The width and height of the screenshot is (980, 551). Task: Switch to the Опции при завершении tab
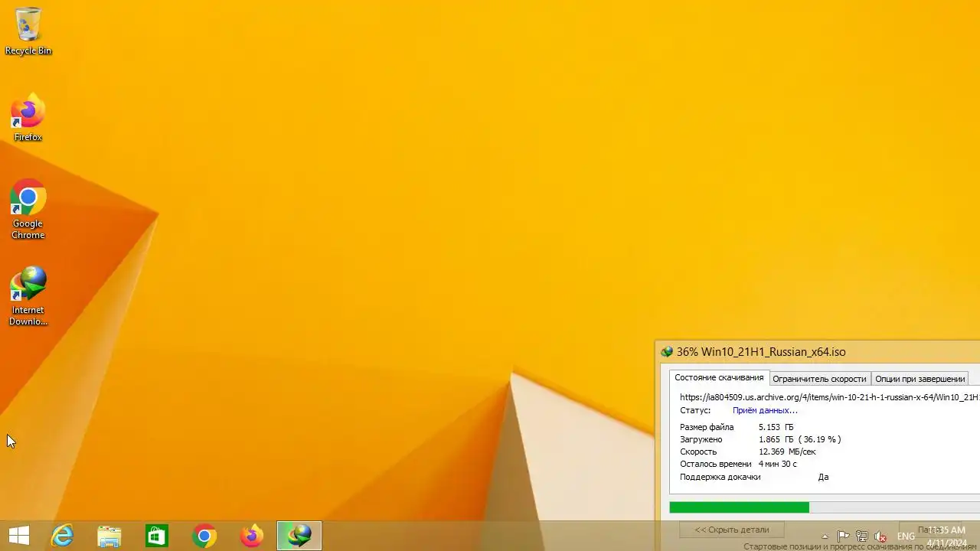pos(920,379)
